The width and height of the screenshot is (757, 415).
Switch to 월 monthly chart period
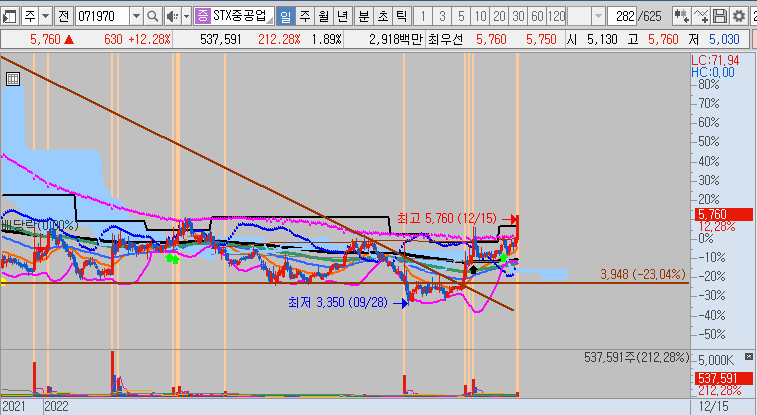(323, 16)
